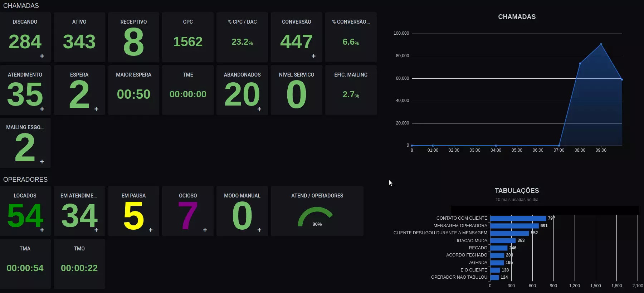644x293 pixels.
Task: Expand the EM ATENDIME... card plus icon
Action: click(x=96, y=230)
